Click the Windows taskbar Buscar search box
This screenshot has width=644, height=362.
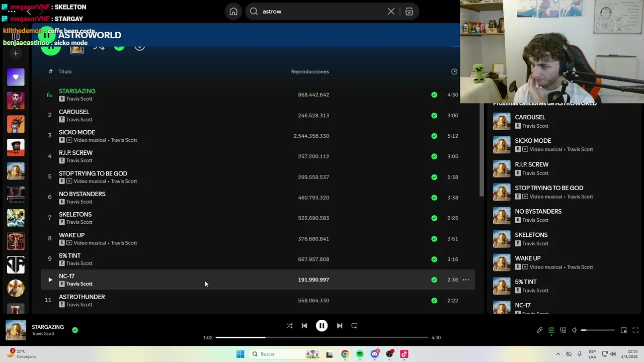tap(285, 354)
